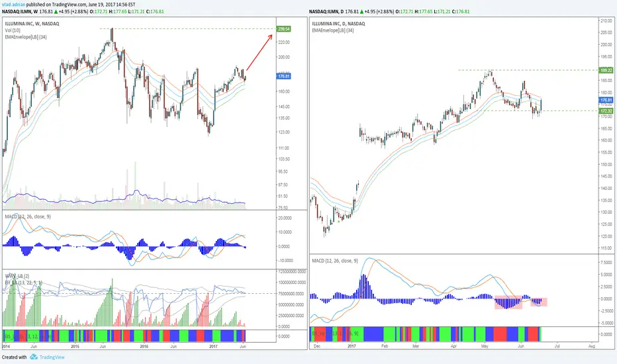Click the EFI_LB (13, 22, 5, 1) label
This screenshot has width=617, height=364.
pyautogui.click(x=23, y=283)
